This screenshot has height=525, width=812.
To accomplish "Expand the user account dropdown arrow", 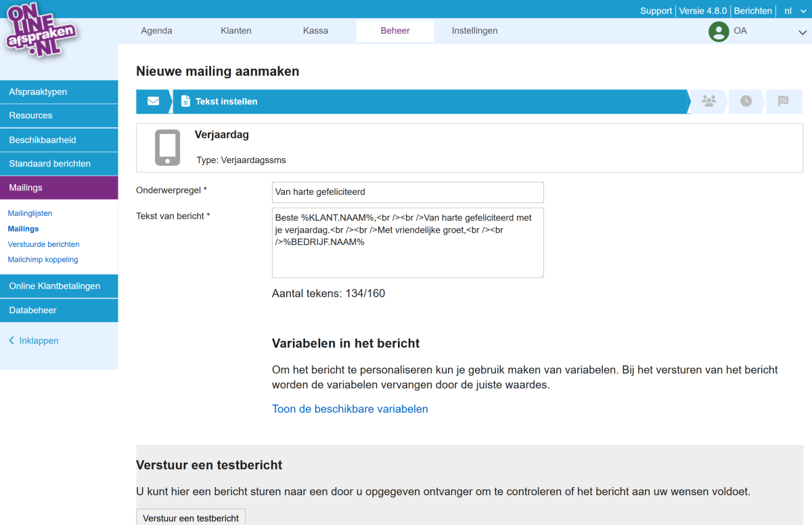I will pyautogui.click(x=803, y=32).
